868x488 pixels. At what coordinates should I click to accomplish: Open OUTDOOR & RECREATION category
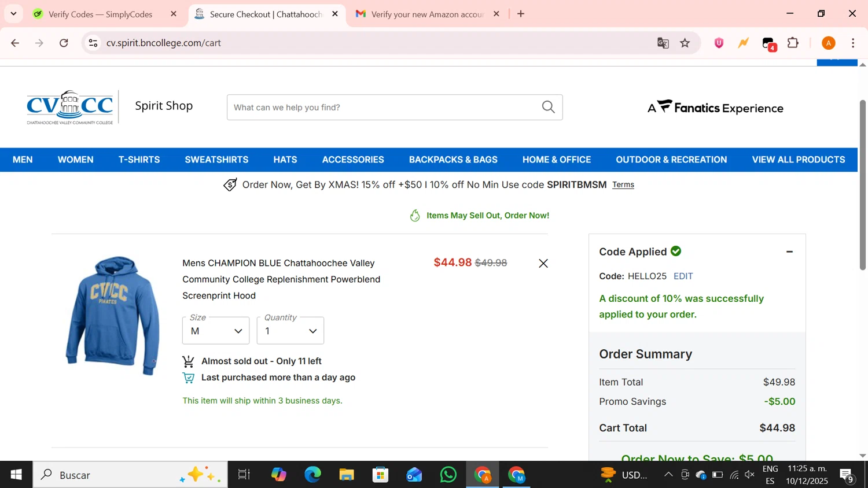point(671,160)
